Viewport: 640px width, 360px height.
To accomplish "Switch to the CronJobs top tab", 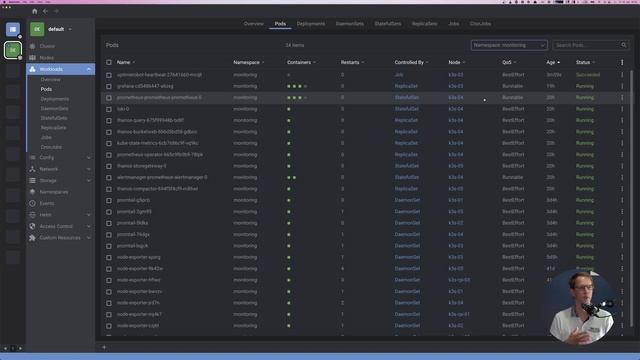I will (480, 24).
